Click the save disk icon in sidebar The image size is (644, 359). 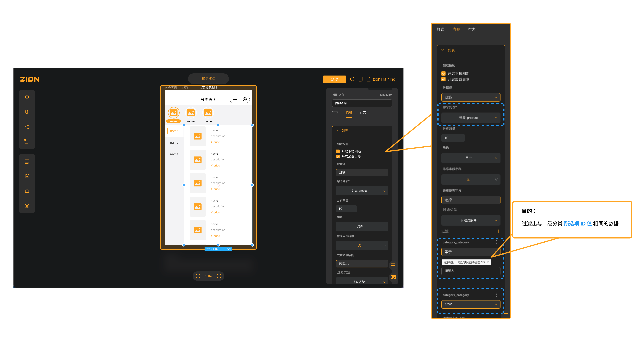point(27,176)
